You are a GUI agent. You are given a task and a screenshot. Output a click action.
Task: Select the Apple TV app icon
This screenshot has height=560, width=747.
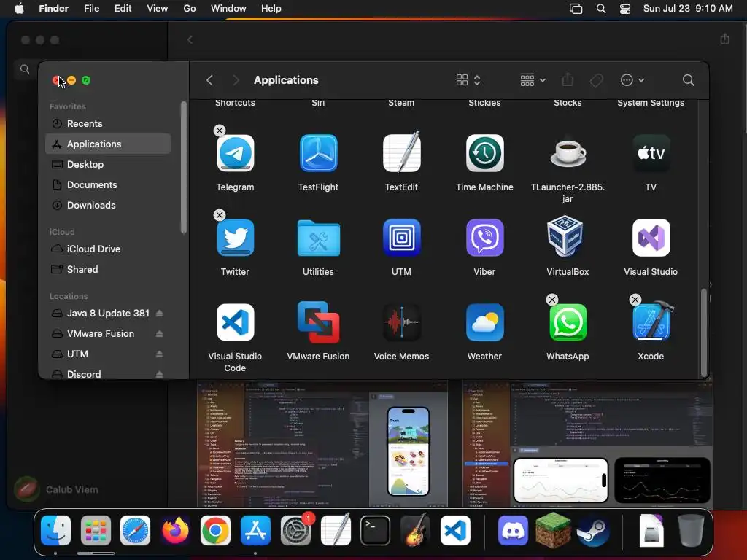(x=651, y=153)
